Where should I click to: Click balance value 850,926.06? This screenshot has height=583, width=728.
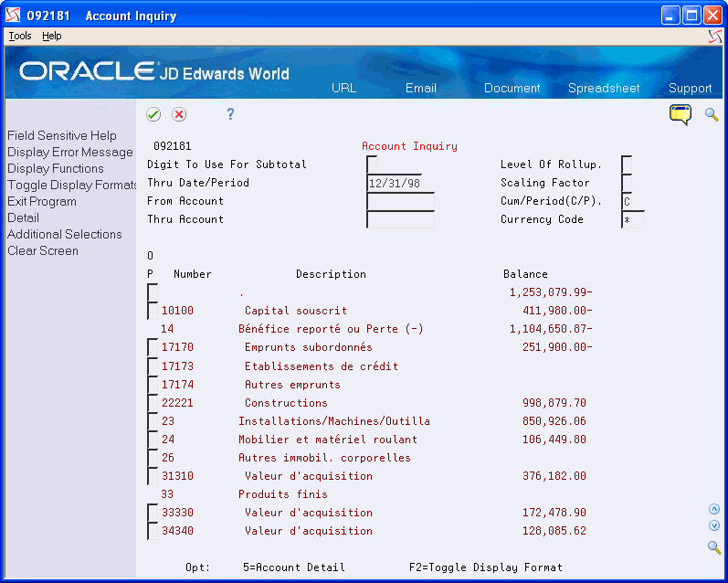[554, 421]
